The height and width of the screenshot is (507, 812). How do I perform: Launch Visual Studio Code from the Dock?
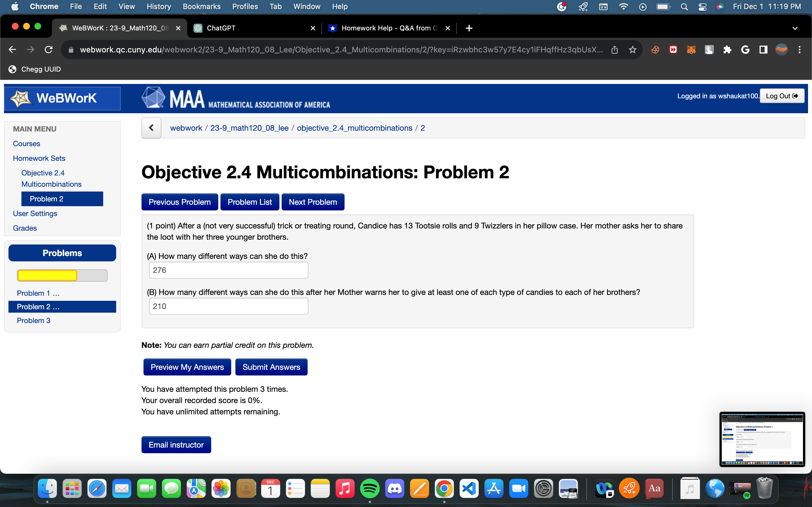(469, 489)
